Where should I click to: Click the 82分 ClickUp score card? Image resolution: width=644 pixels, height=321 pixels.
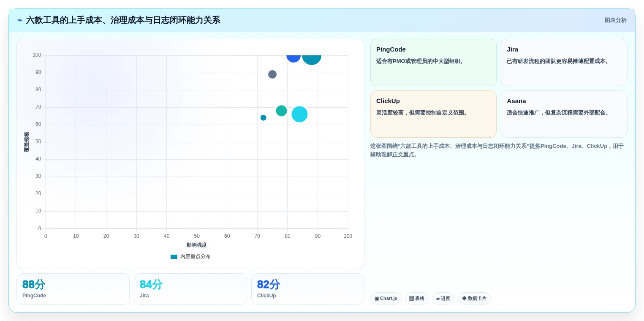click(x=308, y=289)
